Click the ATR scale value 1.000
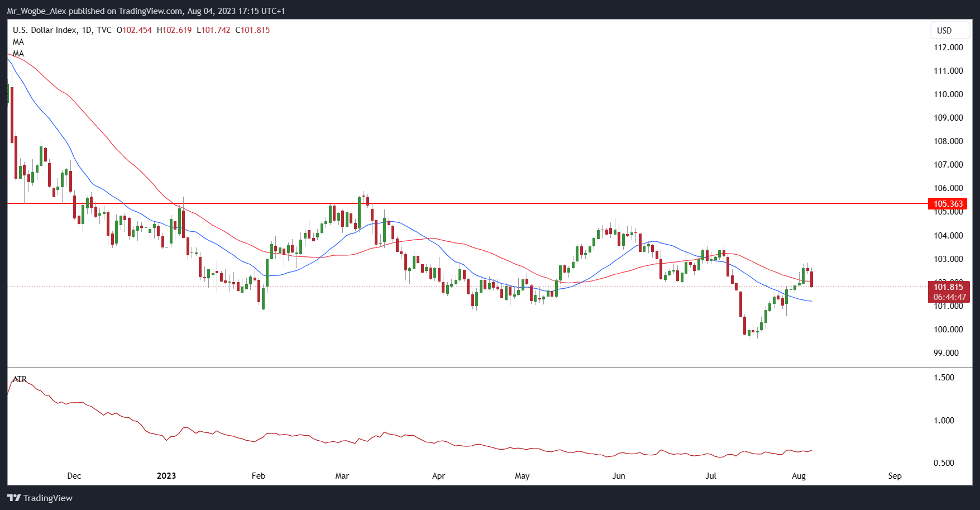 click(944, 421)
